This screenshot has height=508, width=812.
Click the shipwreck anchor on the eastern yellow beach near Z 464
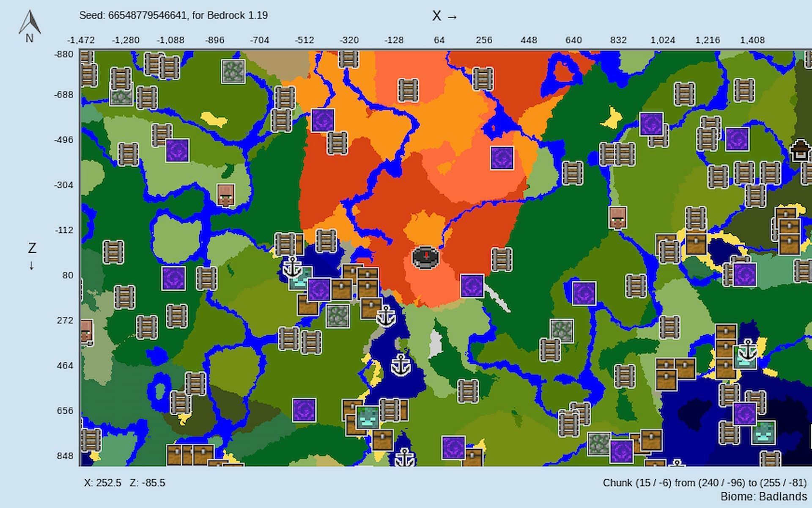point(749,350)
